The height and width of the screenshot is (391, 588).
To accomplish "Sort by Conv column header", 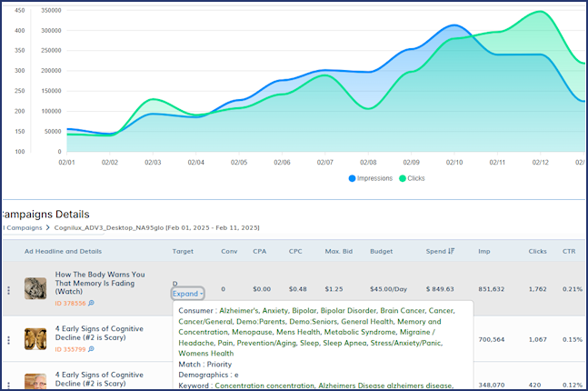I will [229, 251].
